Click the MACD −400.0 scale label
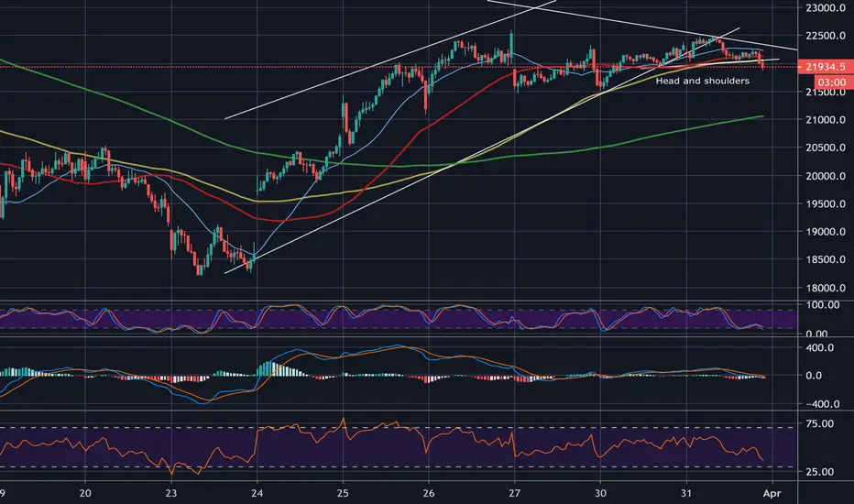 [822, 404]
